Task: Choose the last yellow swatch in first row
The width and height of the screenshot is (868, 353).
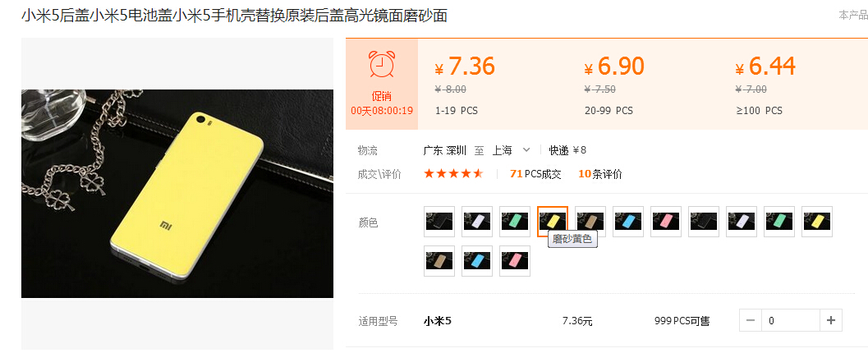Action: click(x=817, y=222)
